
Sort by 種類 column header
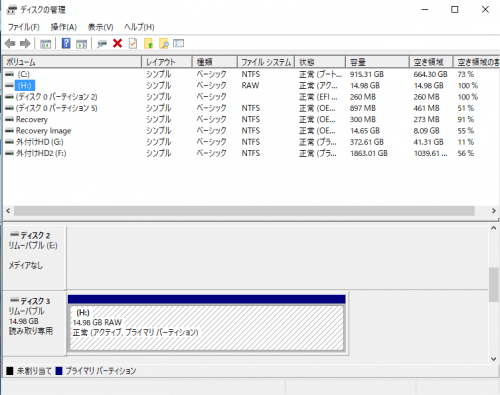coord(215,62)
